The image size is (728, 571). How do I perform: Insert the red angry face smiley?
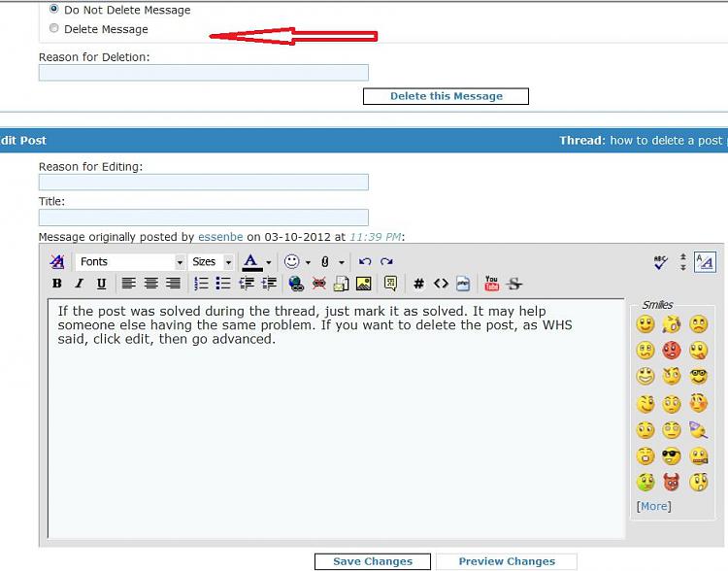pyautogui.click(x=672, y=350)
